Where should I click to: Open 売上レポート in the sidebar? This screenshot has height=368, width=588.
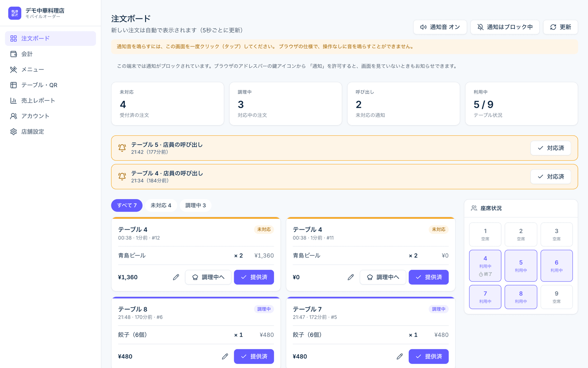click(x=50, y=100)
